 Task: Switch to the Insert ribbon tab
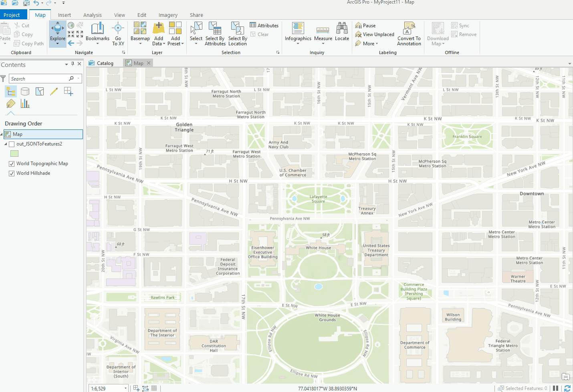pyautogui.click(x=64, y=15)
